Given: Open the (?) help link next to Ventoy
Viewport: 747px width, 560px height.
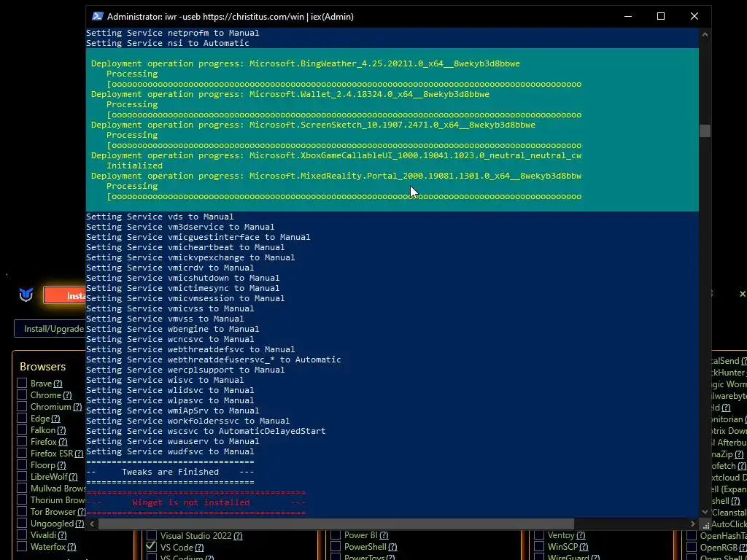Looking at the screenshot, I should pyautogui.click(x=581, y=535).
